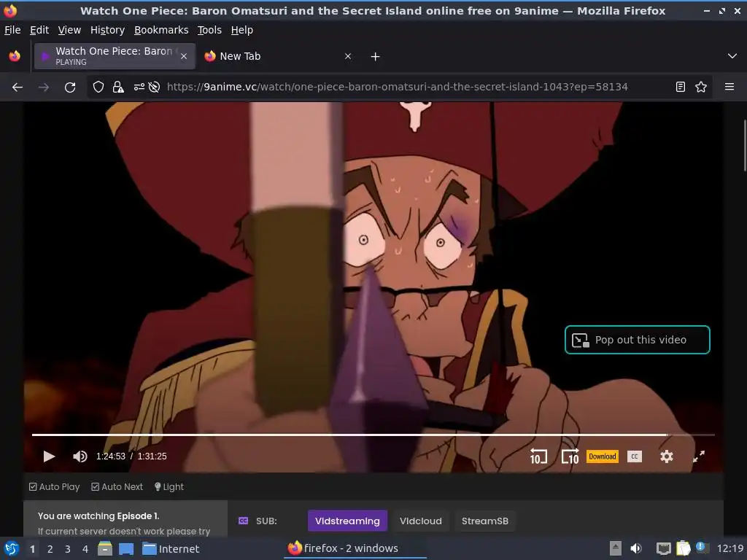Open the Edit menu

click(x=39, y=30)
